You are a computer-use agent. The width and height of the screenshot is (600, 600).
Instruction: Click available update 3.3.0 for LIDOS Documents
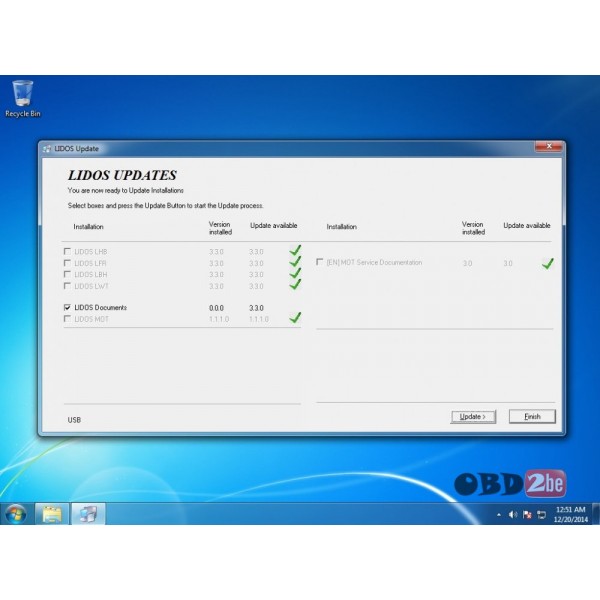tap(256, 308)
